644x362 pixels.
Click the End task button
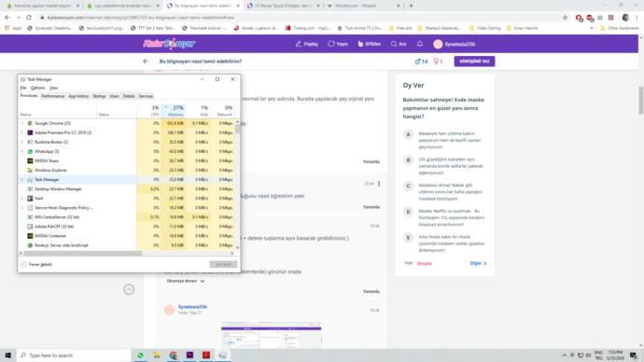click(223, 264)
